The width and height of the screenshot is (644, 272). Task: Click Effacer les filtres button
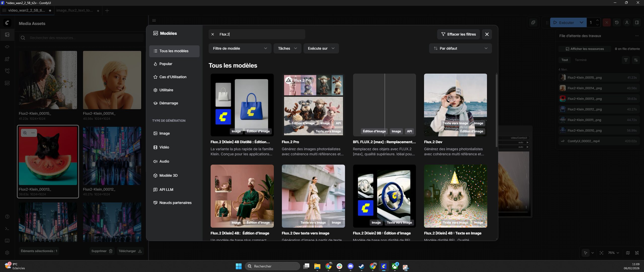(458, 34)
